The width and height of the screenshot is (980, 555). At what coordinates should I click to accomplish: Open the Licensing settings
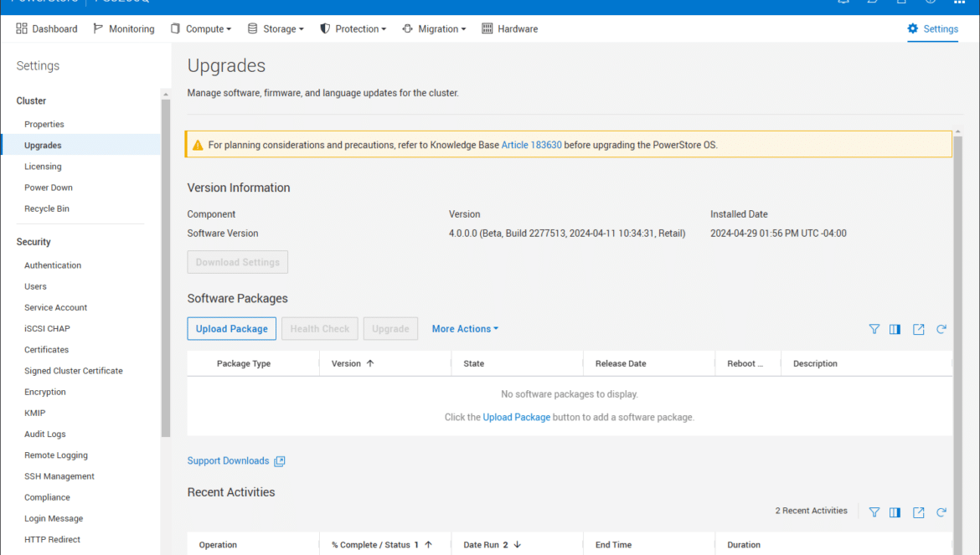point(43,167)
